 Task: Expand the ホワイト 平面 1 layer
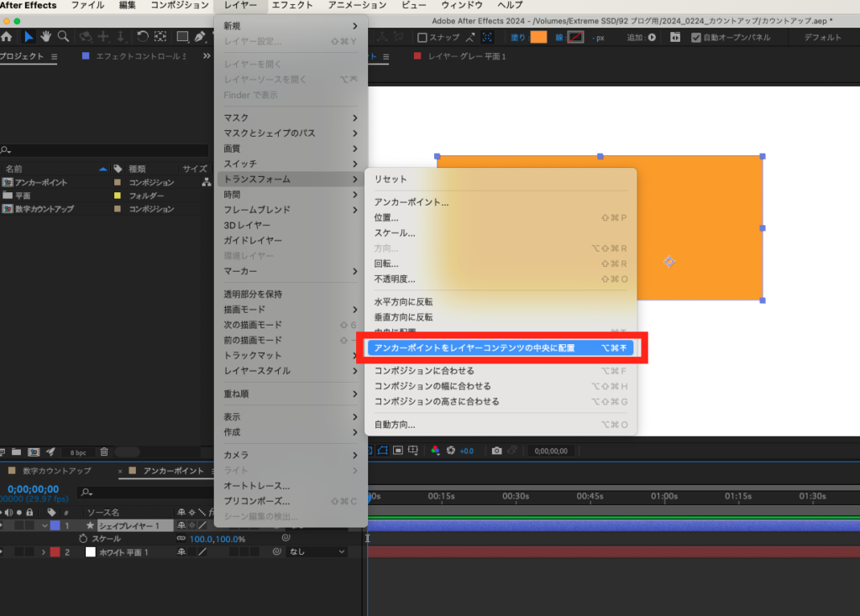[44, 552]
